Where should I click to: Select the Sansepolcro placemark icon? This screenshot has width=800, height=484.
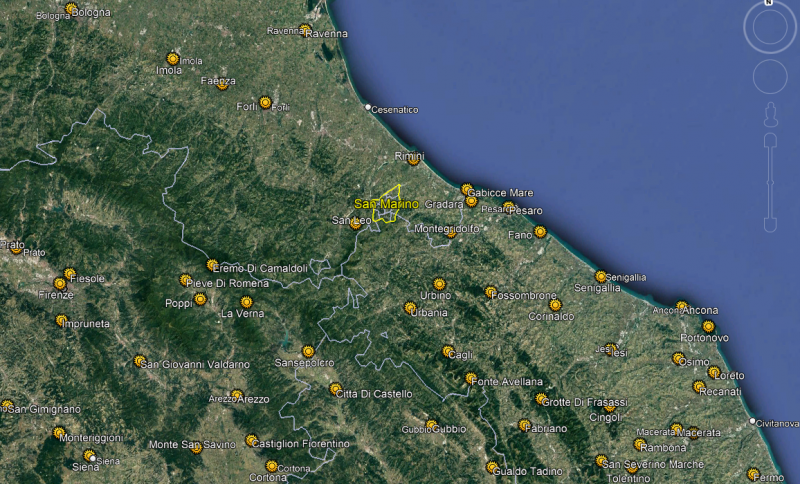click(308, 351)
